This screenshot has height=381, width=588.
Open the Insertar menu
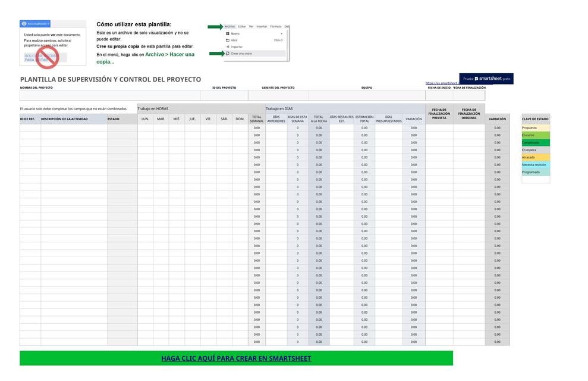tap(262, 26)
